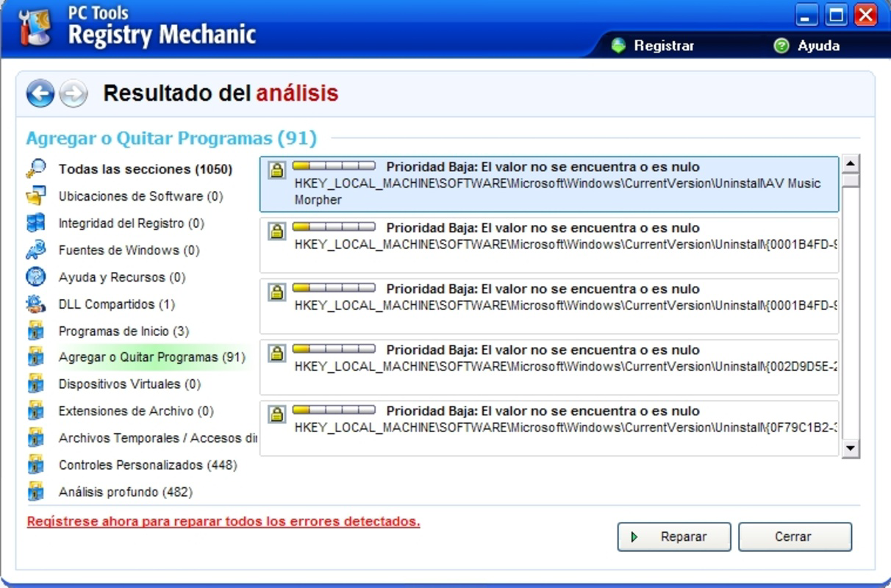Screen dimensions: 891x588
Task: Select Análisis profundo (482)
Action: click(x=126, y=492)
